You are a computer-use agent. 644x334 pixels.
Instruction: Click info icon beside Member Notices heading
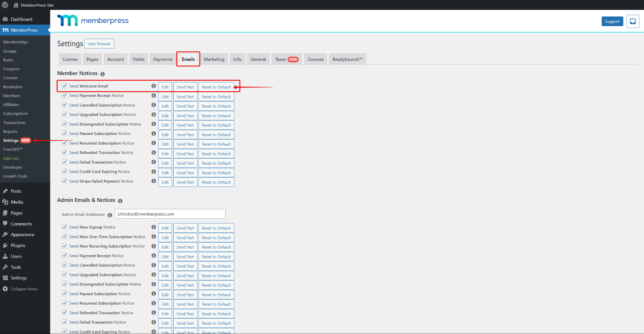pyautogui.click(x=102, y=74)
